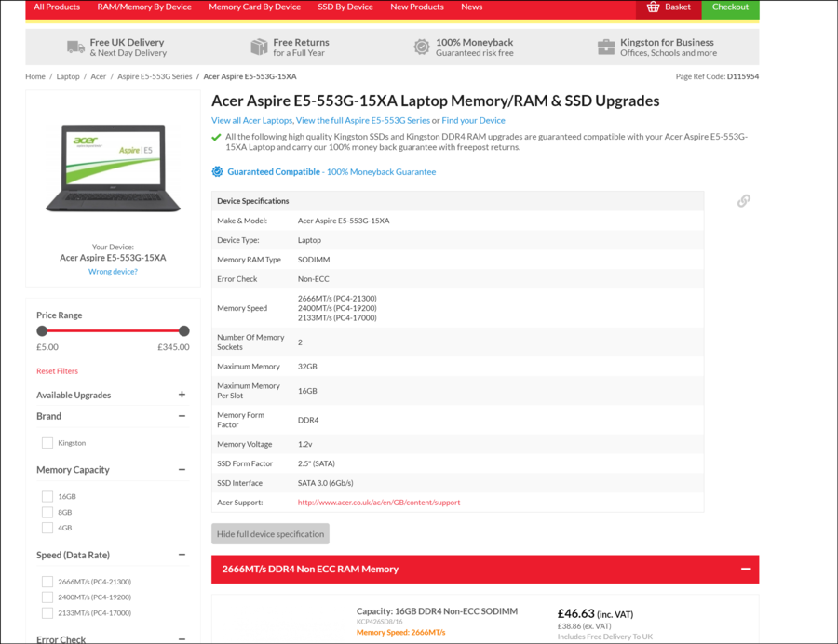Go to Home breadcrumb
Screen dimensions: 838x644
pyautogui.click(x=35, y=76)
